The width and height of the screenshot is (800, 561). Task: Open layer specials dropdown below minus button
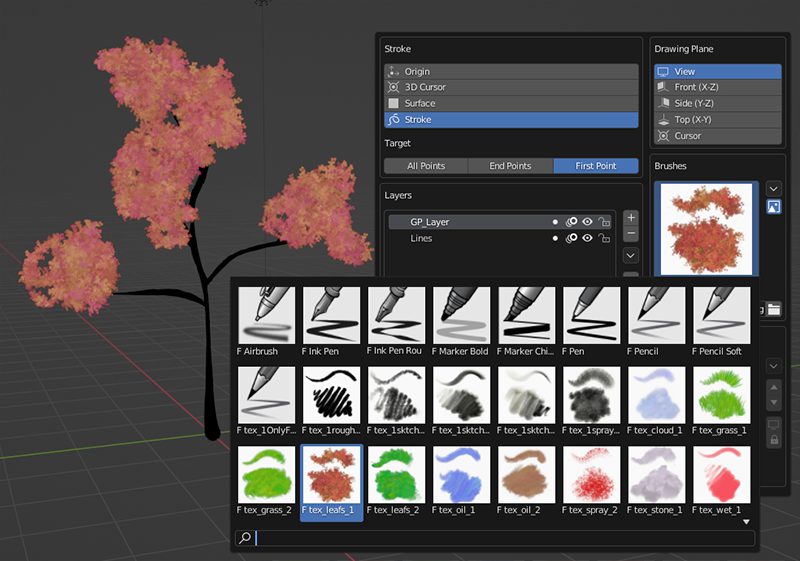[x=631, y=255]
